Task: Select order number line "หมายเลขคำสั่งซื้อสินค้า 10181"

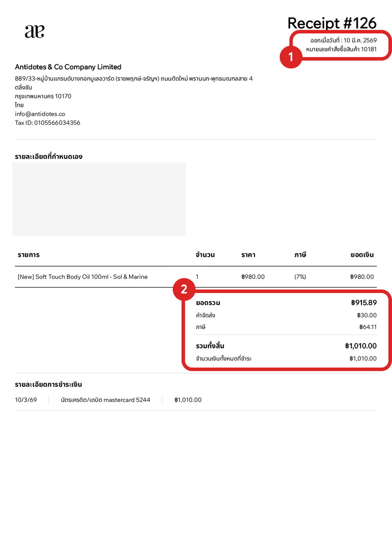Action: (x=341, y=49)
